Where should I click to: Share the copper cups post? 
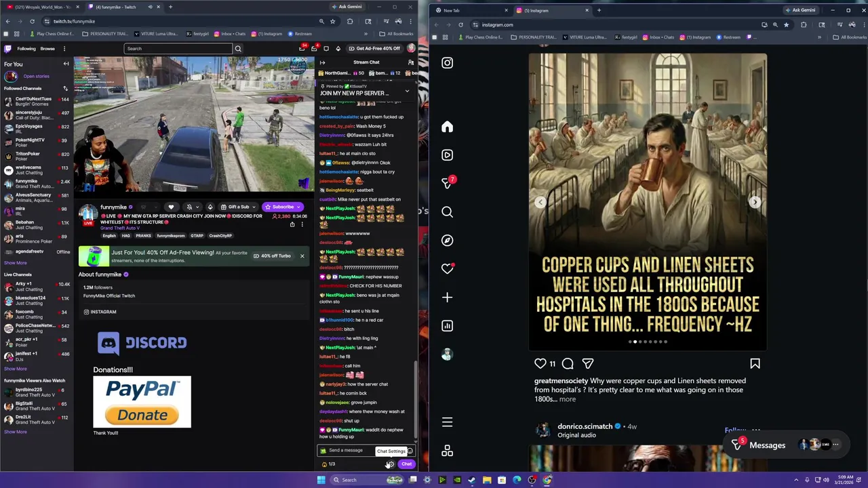pos(588,364)
